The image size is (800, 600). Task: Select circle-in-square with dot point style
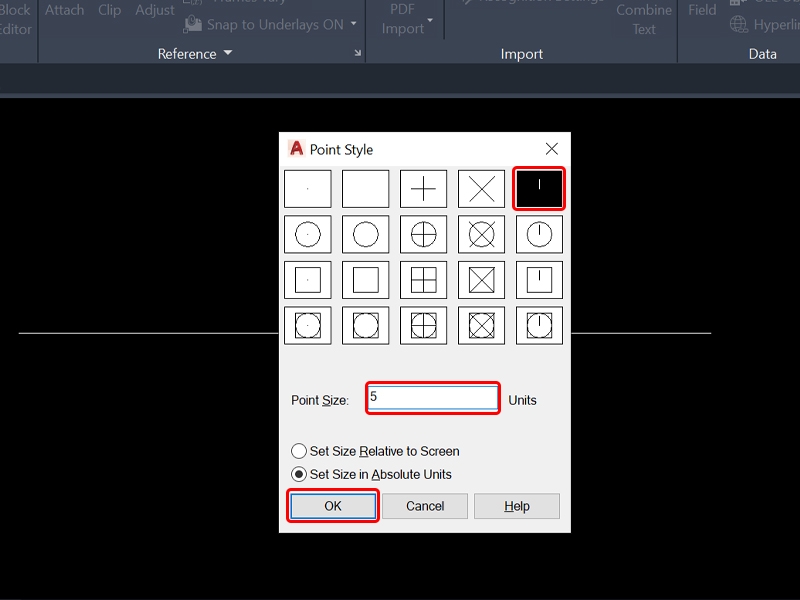point(308,326)
